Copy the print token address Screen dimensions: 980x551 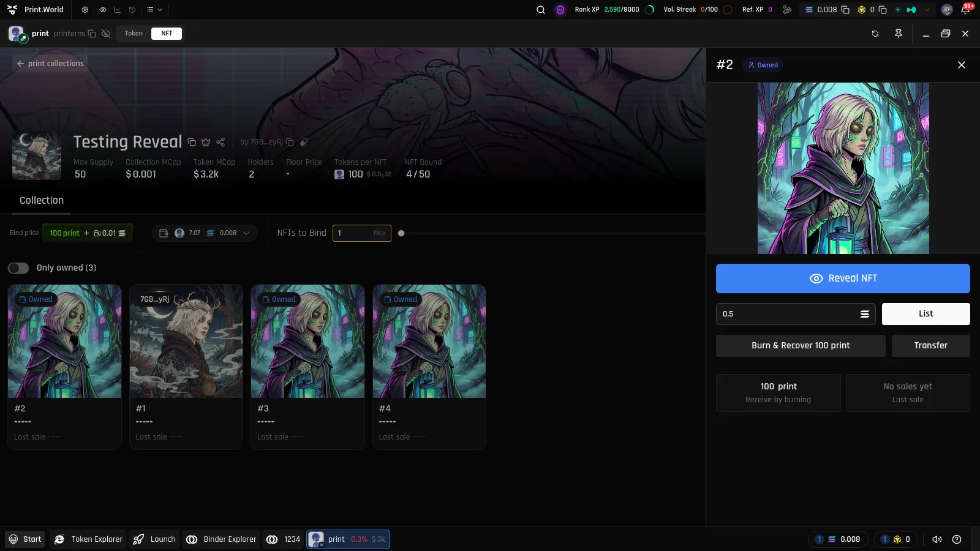[92, 34]
